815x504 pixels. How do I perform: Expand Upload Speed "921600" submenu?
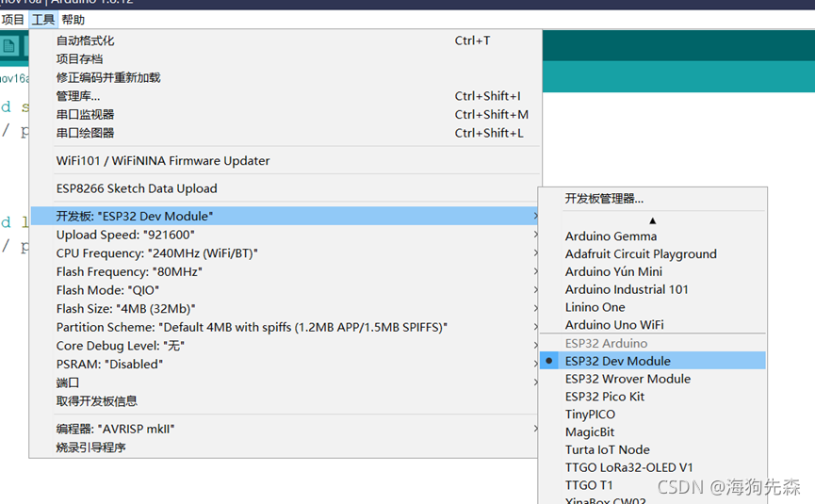pos(285,235)
